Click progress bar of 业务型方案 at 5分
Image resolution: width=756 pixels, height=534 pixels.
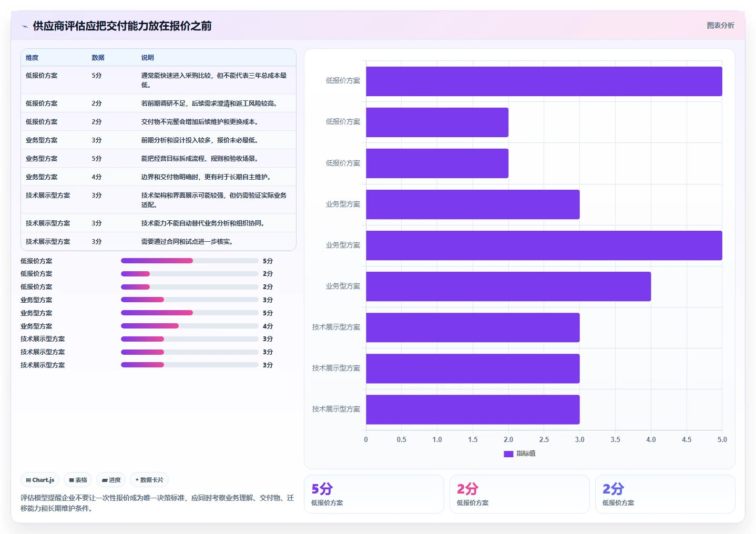[190, 313]
